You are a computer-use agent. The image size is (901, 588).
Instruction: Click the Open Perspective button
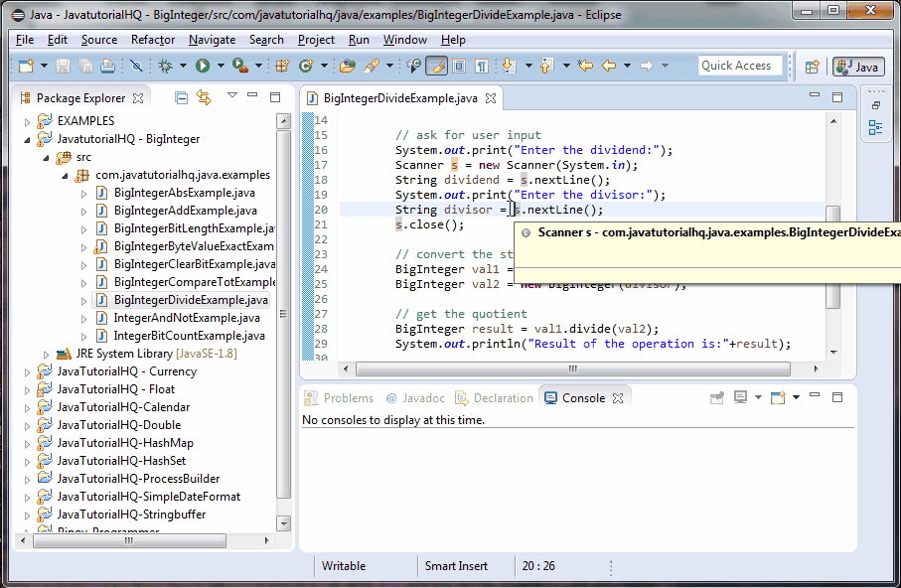812,67
